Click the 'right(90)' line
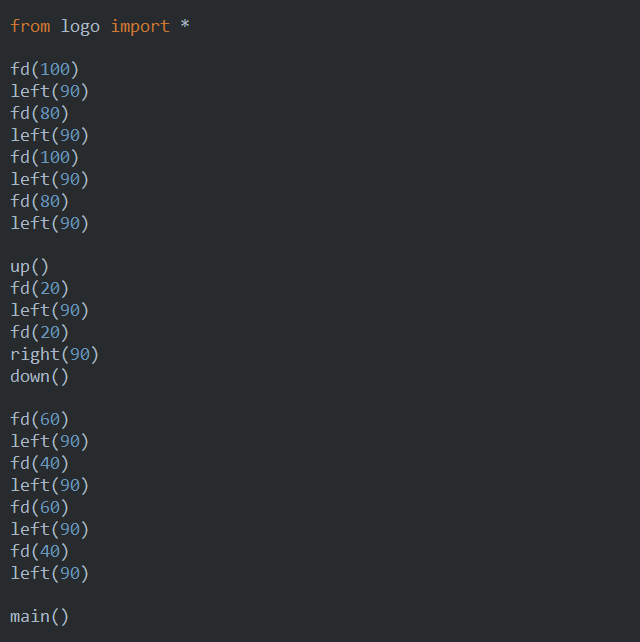Image resolution: width=640 pixels, height=642 pixels. coord(54,355)
